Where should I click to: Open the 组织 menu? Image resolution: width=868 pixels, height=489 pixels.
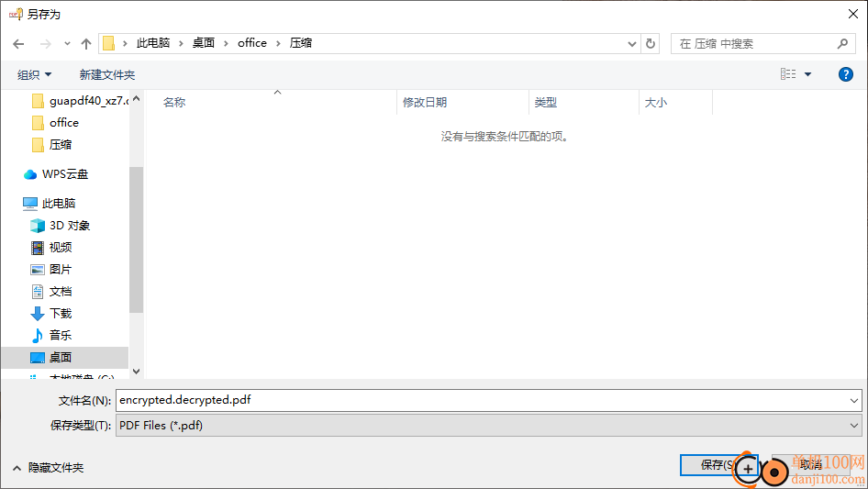(34, 74)
